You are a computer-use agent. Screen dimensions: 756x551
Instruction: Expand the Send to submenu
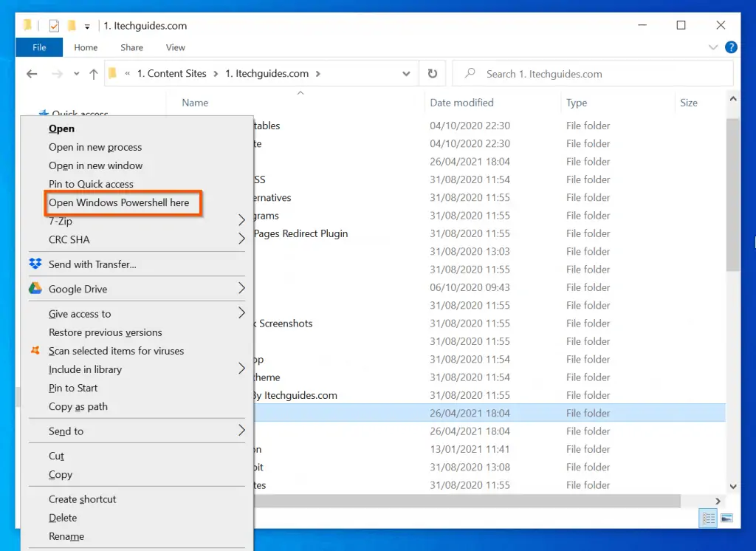pyautogui.click(x=137, y=431)
